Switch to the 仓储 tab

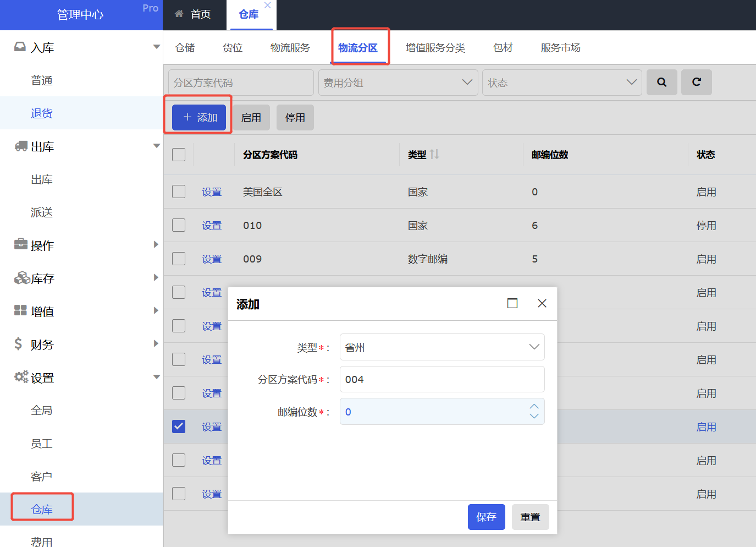tap(185, 47)
